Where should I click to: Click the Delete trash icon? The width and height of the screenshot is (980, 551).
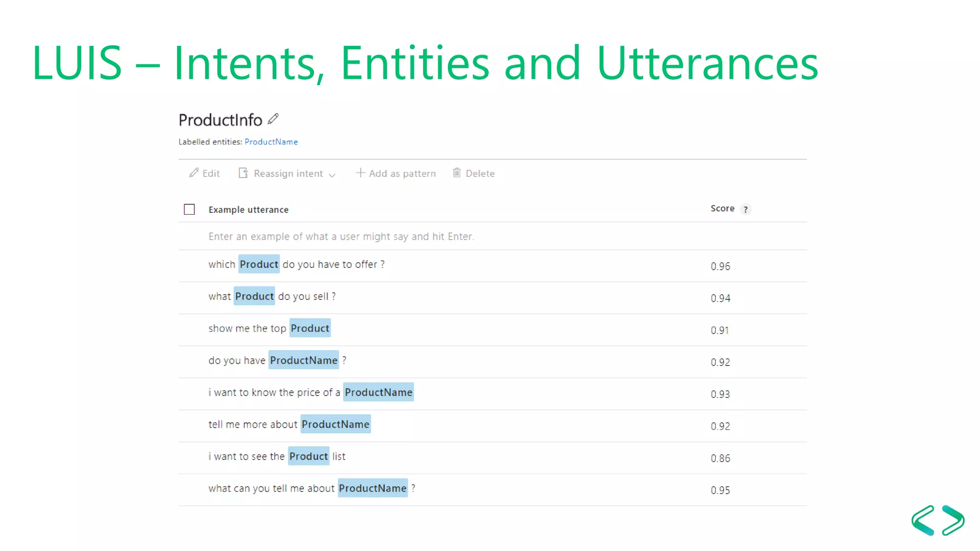[457, 173]
